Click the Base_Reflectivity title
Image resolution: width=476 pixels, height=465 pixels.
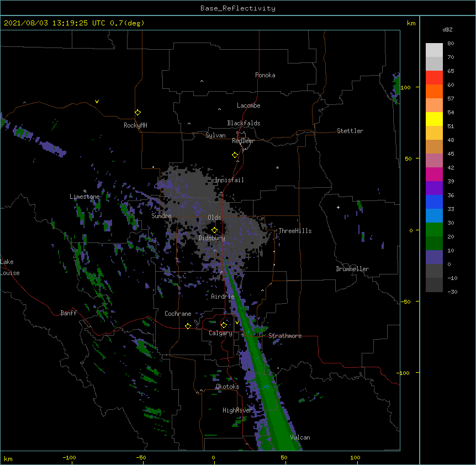click(238, 8)
